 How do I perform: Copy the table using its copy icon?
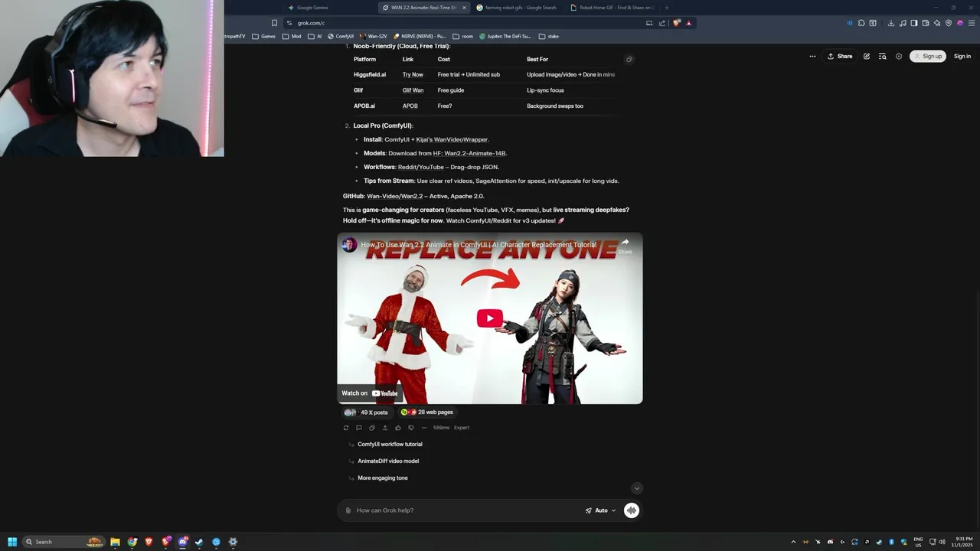point(629,59)
